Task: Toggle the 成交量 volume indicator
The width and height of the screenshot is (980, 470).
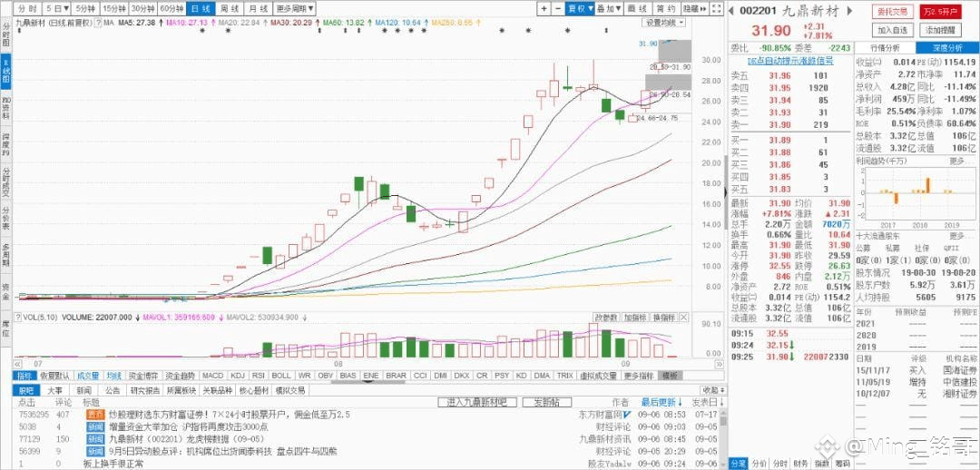Action: (88, 376)
